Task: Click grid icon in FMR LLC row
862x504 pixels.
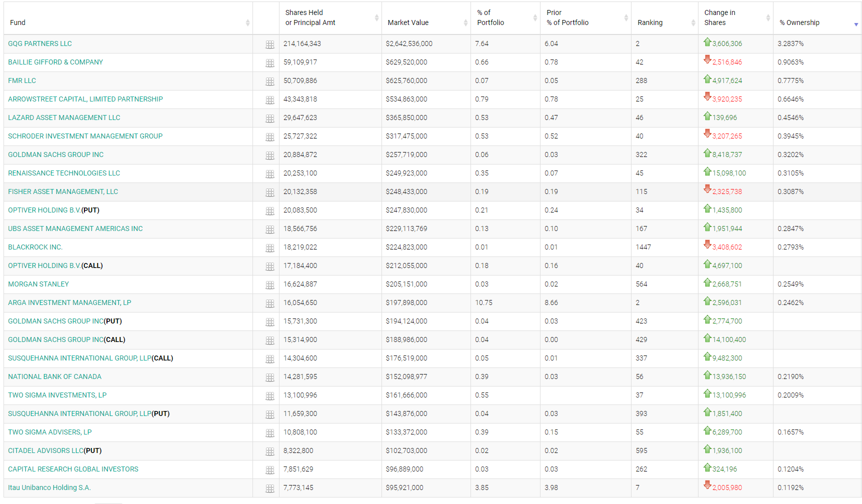Action: click(x=270, y=81)
